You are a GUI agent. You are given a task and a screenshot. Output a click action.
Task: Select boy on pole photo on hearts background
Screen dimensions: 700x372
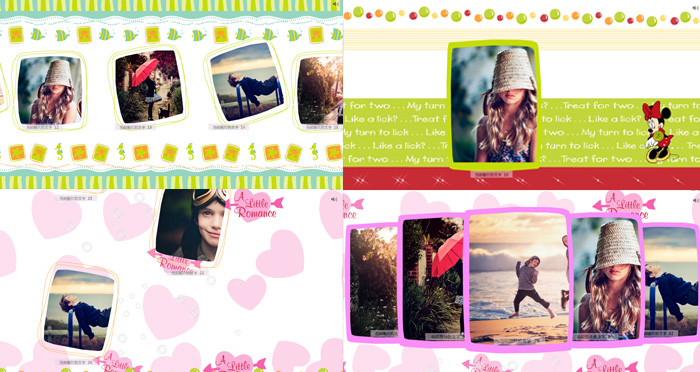click(x=79, y=309)
